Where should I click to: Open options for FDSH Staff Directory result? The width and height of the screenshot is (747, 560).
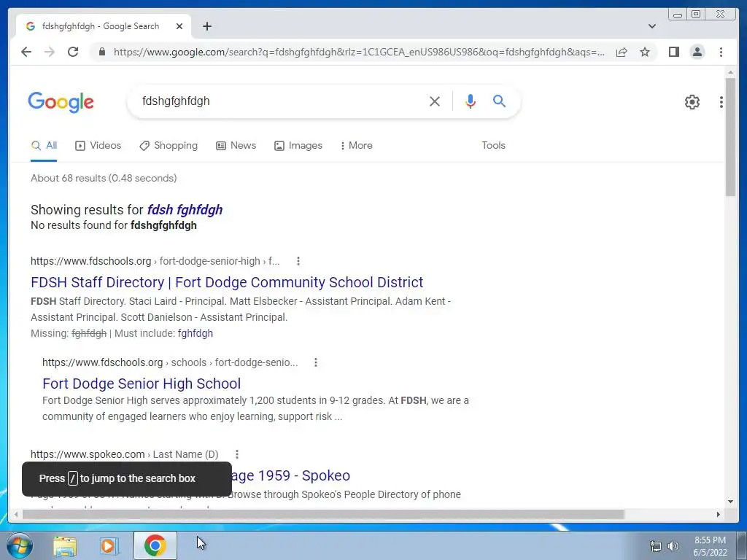click(x=298, y=261)
